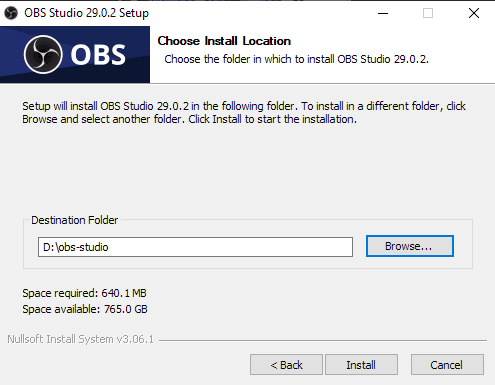Go to previous step with < Back
Screen dimensions: 495x385
286,365
